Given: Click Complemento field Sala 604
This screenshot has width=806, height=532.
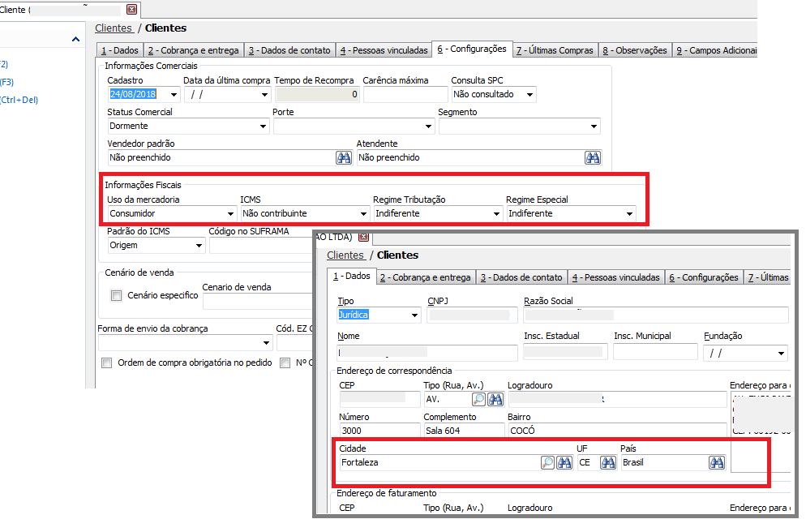Looking at the screenshot, I should coord(464,431).
